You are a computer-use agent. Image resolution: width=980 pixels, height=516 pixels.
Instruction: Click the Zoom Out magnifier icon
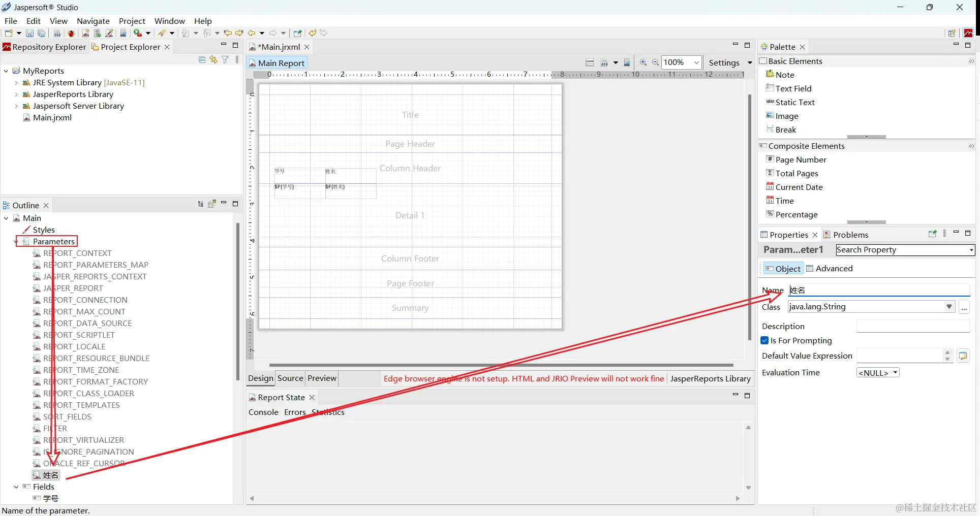coord(656,62)
